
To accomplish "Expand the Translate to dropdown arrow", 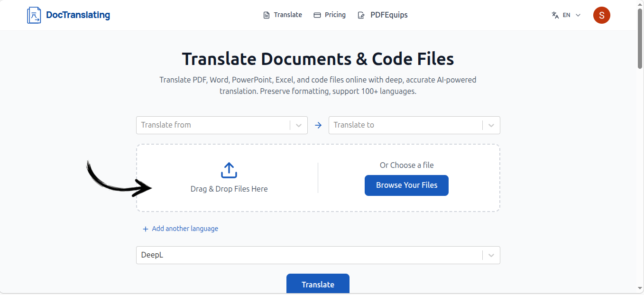I will click(491, 125).
